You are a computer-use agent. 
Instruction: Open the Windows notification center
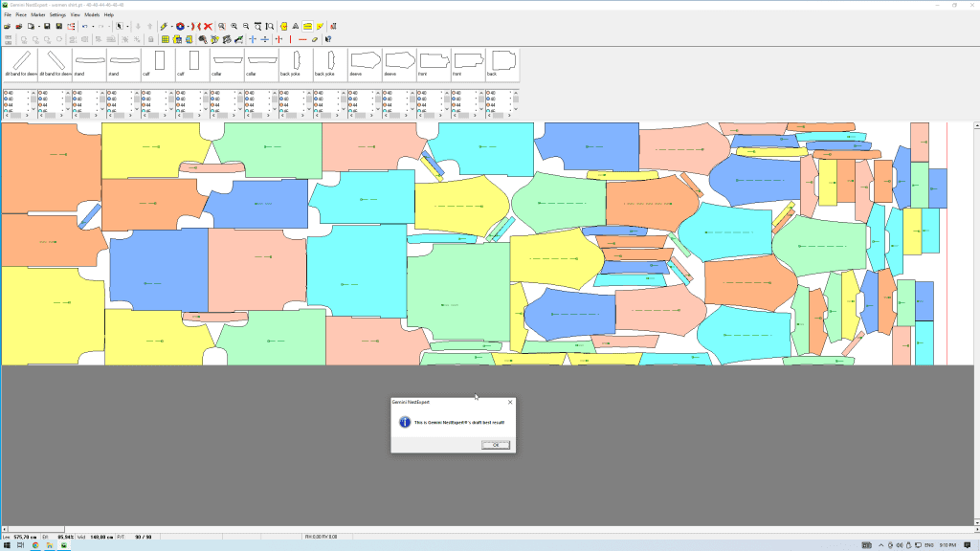[968, 545]
